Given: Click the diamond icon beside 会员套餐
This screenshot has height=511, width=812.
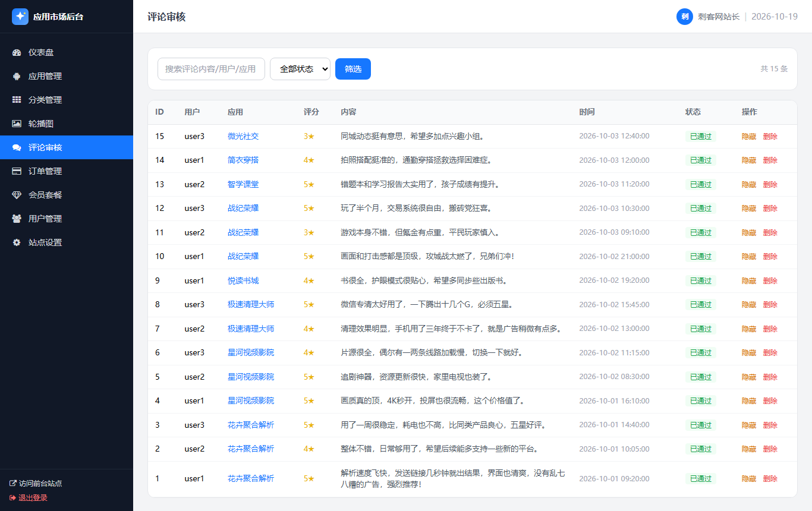Looking at the screenshot, I should [x=17, y=195].
